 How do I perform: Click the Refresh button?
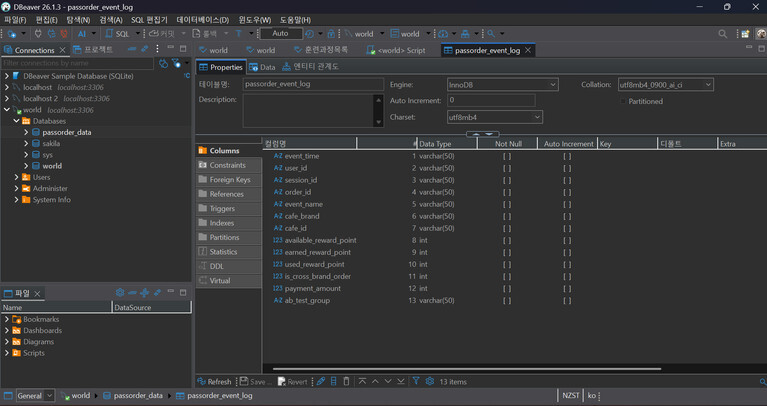coord(214,382)
